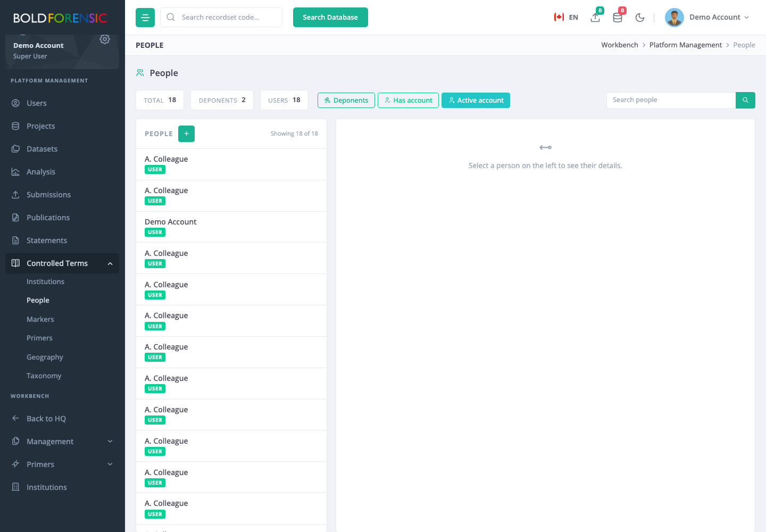Toggle the Deponents filter
Image resolution: width=766 pixels, height=532 pixels.
(x=346, y=100)
